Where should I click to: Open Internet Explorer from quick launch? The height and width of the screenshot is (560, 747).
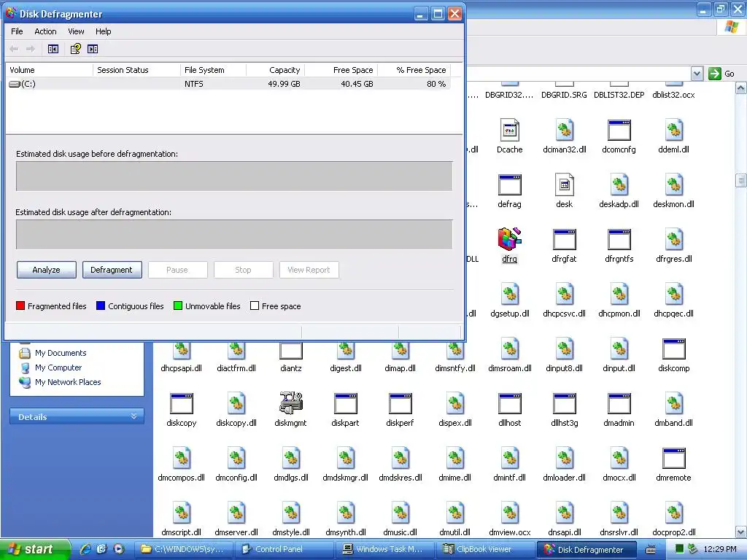click(86, 549)
